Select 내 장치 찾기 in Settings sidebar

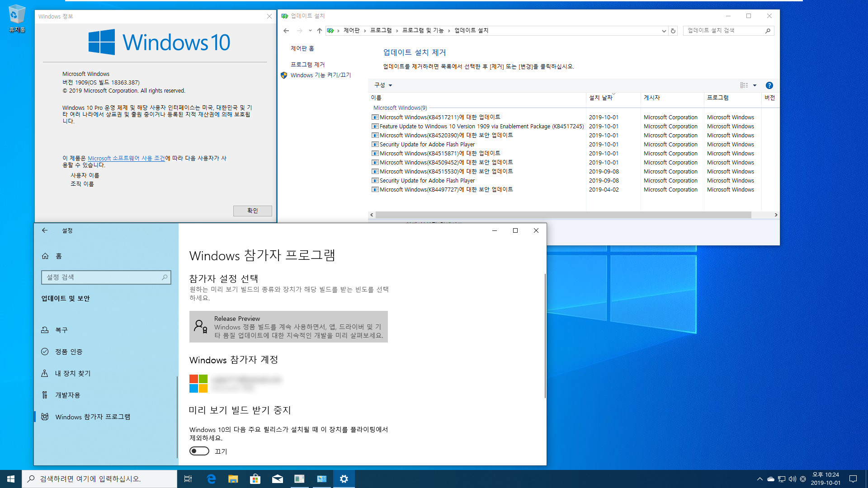coord(106,373)
